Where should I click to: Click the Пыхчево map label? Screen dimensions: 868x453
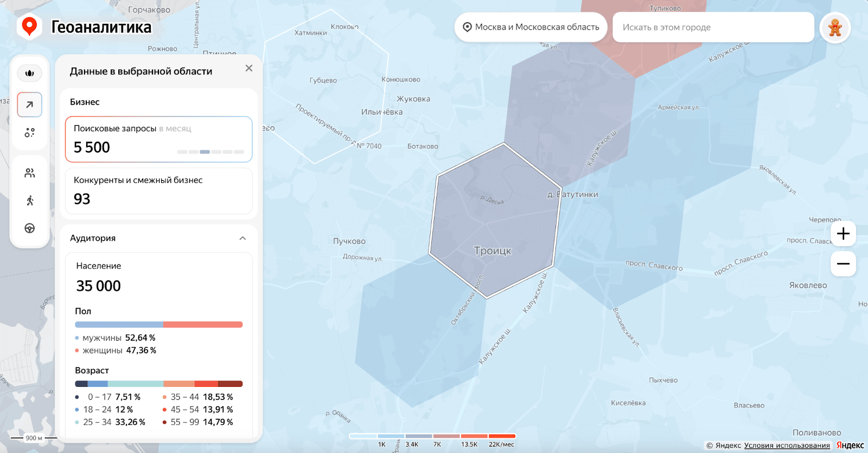pyautogui.click(x=663, y=380)
